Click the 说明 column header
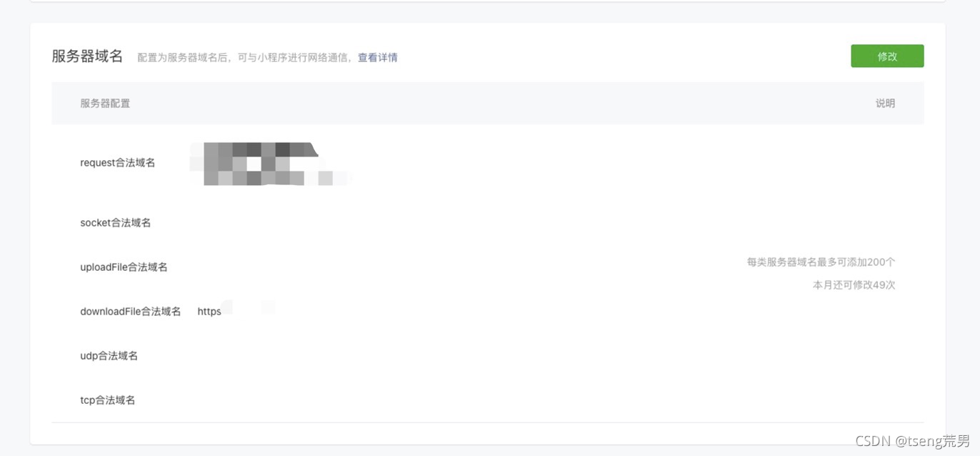Image resolution: width=980 pixels, height=456 pixels. pyautogui.click(x=886, y=104)
